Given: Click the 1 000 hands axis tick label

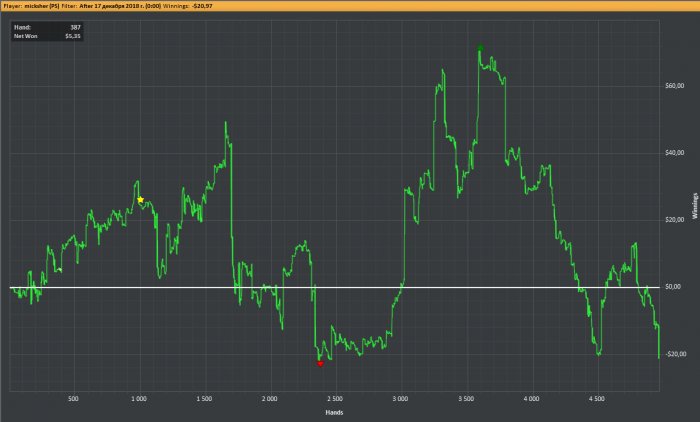Looking at the screenshot, I should click(139, 399).
